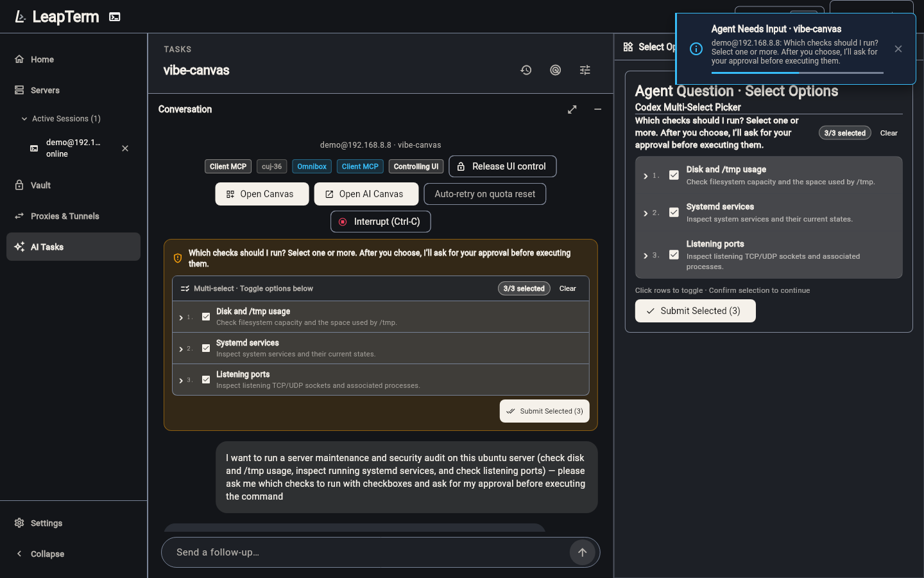Expand option 2 in the right Select Options panel
Image resolution: width=924 pixels, height=578 pixels.
pos(646,213)
